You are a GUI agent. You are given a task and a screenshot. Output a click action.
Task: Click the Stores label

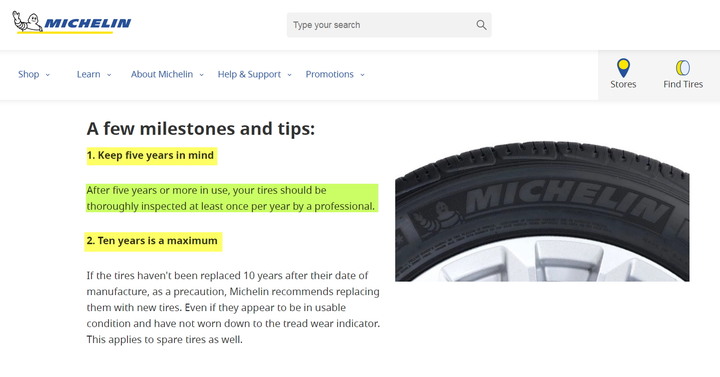[x=623, y=84]
